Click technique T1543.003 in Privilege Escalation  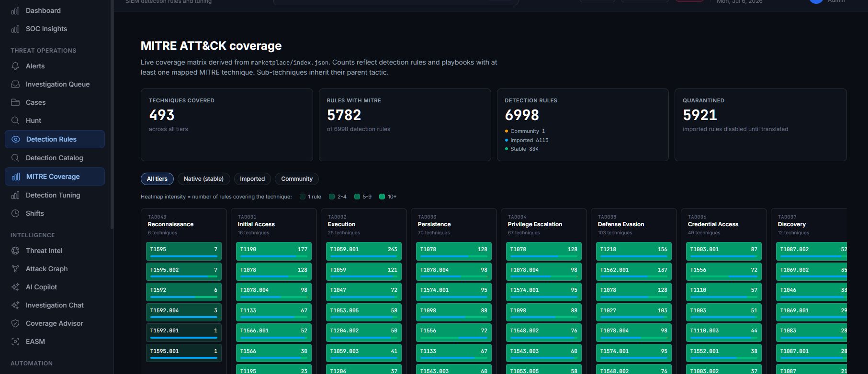[544, 353]
